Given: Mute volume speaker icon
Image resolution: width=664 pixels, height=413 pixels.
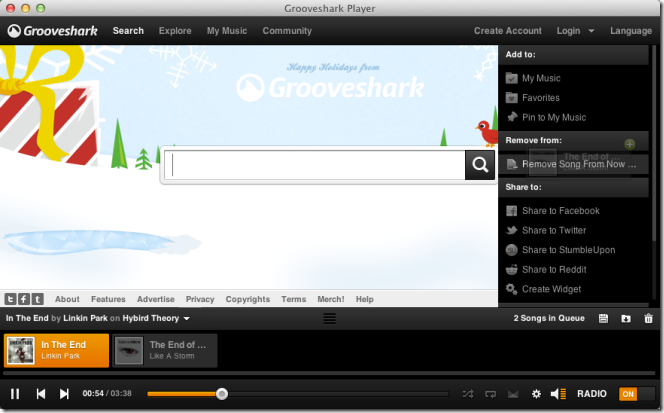Looking at the screenshot, I should (558, 394).
